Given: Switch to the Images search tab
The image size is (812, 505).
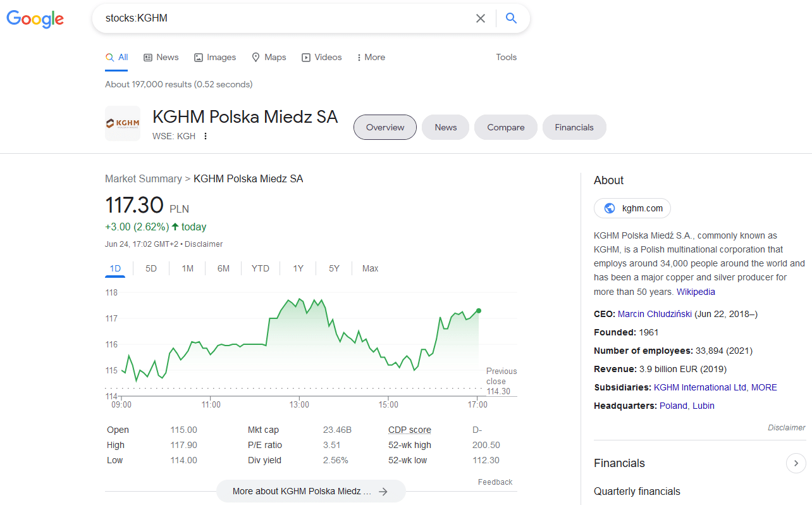Looking at the screenshot, I should coord(215,57).
